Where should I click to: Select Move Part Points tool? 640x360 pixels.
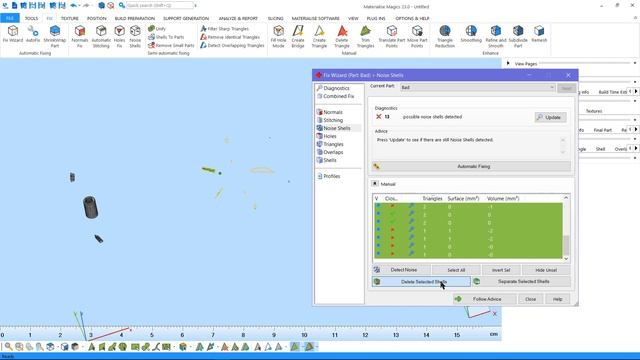[x=417, y=36]
